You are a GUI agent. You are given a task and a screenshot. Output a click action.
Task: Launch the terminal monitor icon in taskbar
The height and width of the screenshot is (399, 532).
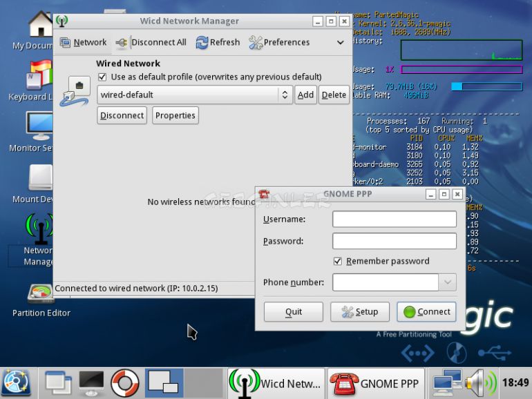click(x=91, y=383)
